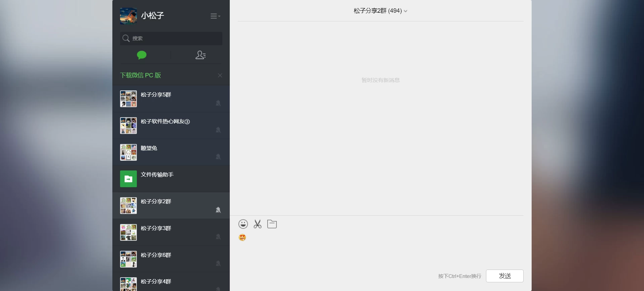
Task: Open the 瞭望兔 chat
Action: [171, 152]
